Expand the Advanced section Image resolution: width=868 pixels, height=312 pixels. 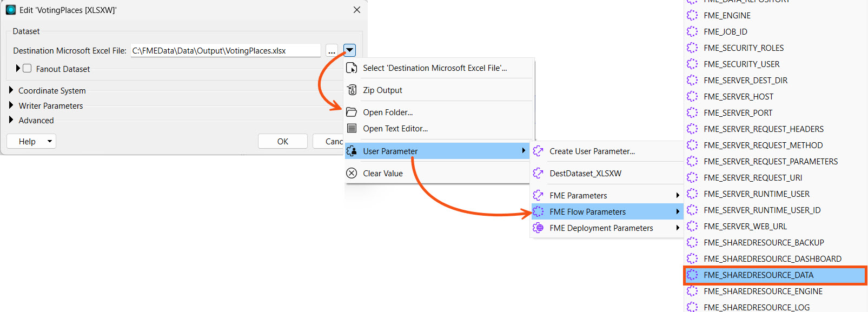click(11, 120)
